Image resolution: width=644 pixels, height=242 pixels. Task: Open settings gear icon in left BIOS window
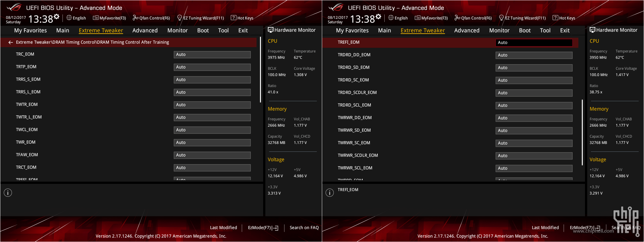(57, 17)
